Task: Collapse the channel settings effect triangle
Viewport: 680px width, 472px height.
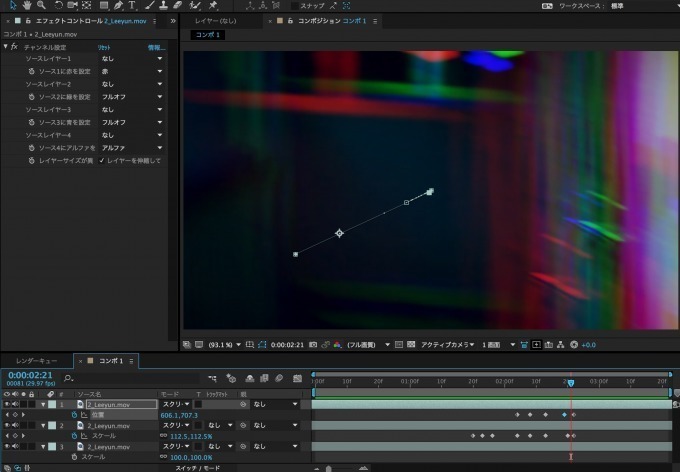Action: click(6, 46)
